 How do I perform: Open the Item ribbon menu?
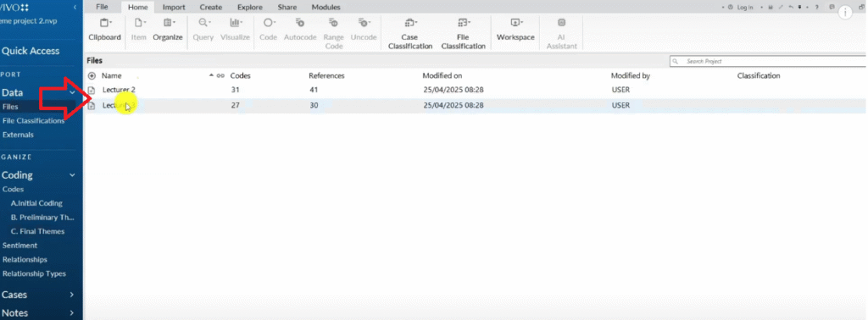pos(139,30)
